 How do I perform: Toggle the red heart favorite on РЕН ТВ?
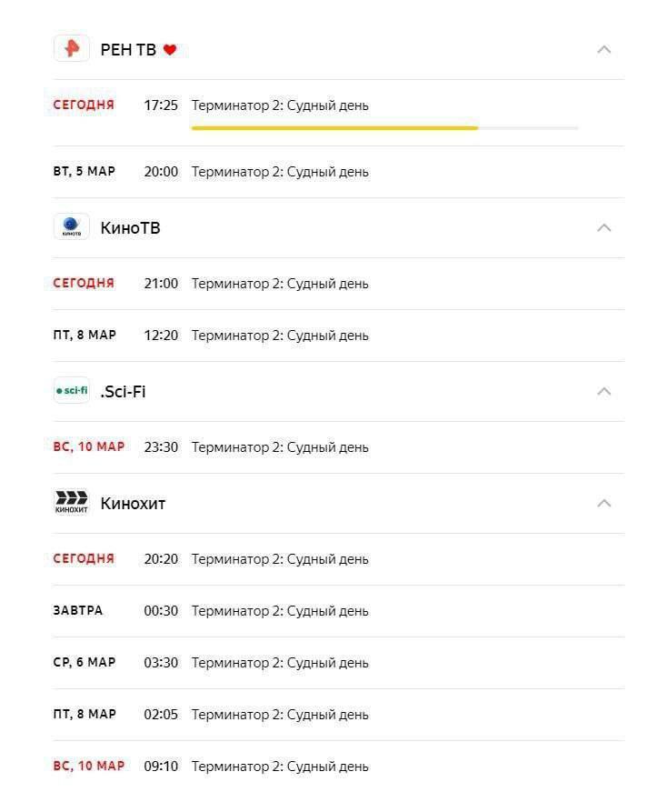tap(170, 50)
